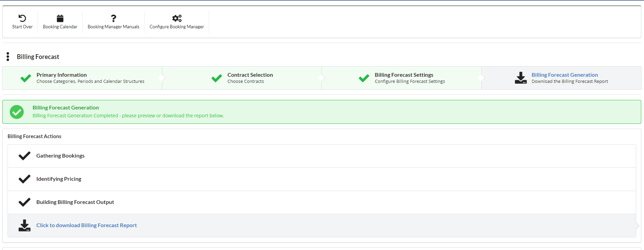The width and height of the screenshot is (644, 250).
Task: Click the green 'Billing Forecast Generation' banner title
Action: [x=66, y=108]
